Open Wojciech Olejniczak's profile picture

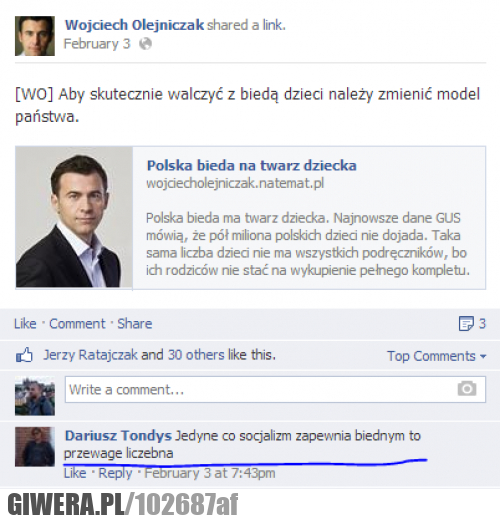click(35, 36)
